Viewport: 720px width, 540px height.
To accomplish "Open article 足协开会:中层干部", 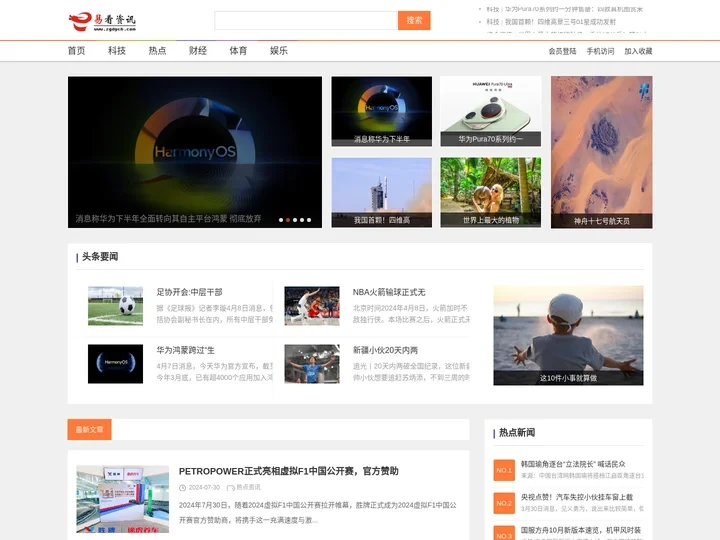I will pos(189,292).
